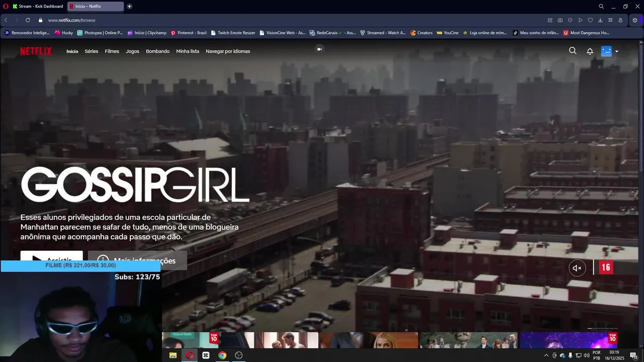
Task: Click the edit page snapshot icon
Action: [x=550, y=20]
